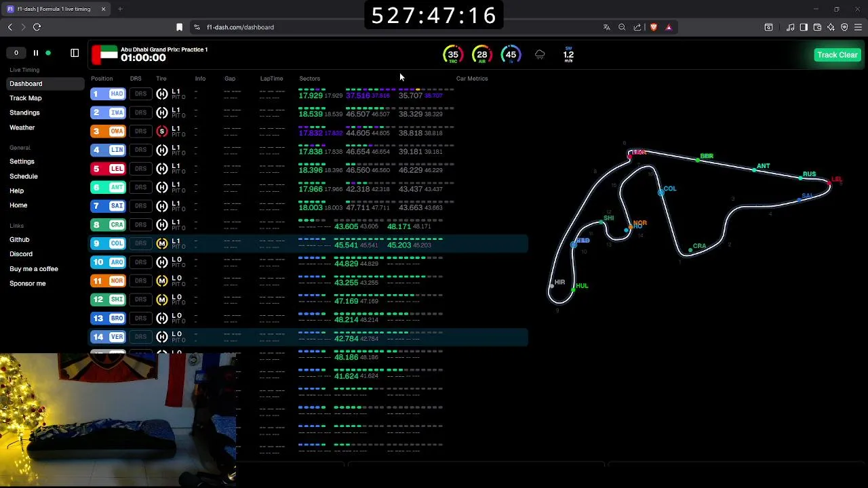This screenshot has height=488, width=868.
Task: Open the Help page
Action: [x=16, y=191]
